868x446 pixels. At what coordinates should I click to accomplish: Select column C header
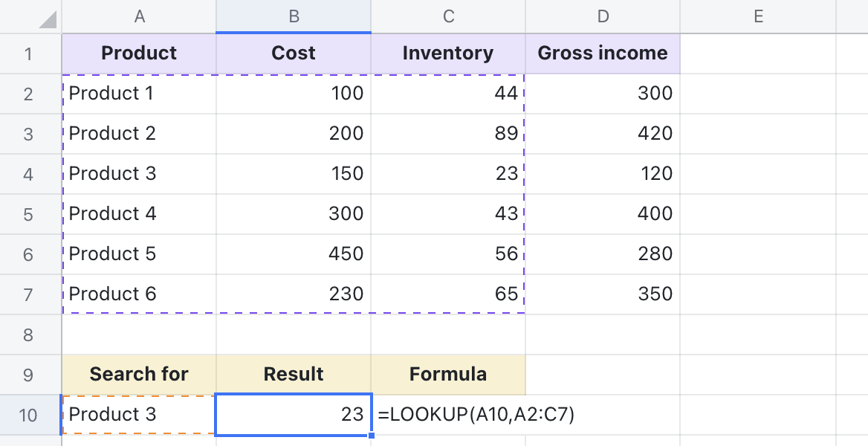click(448, 16)
